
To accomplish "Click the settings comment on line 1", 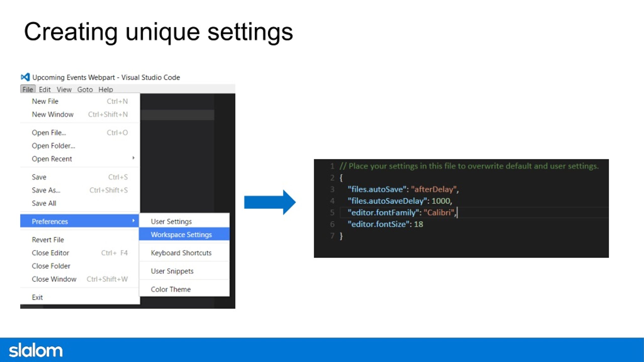I will pyautogui.click(x=469, y=166).
